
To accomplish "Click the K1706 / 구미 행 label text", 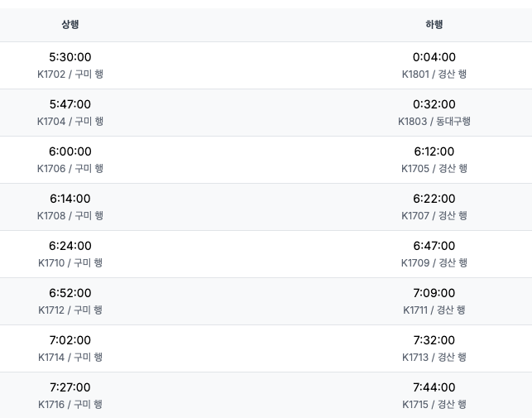I will [x=70, y=168].
